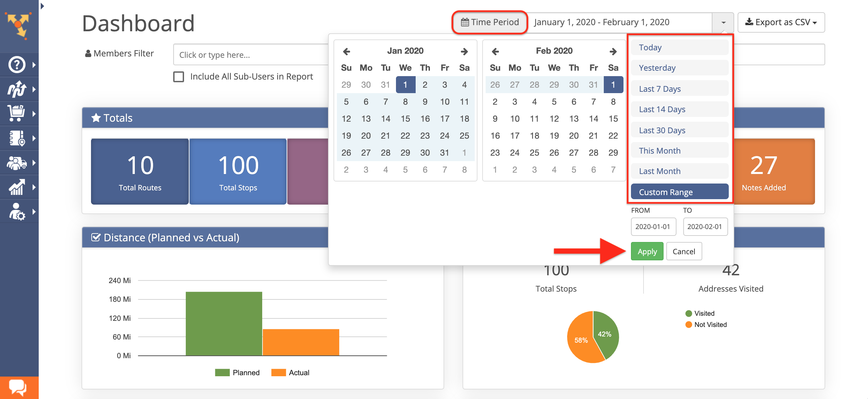Click the FROM date input field
The height and width of the screenshot is (399, 868).
tap(653, 227)
